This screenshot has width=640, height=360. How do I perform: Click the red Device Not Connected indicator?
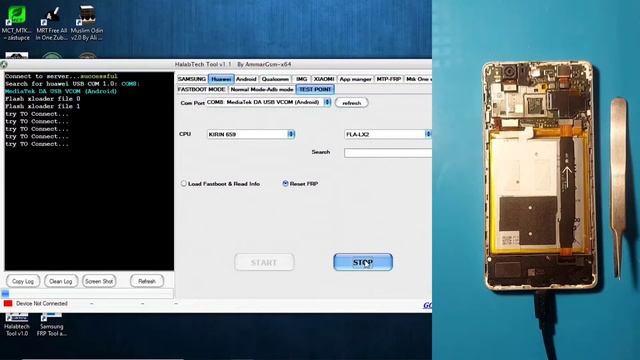pyautogui.click(x=8, y=303)
